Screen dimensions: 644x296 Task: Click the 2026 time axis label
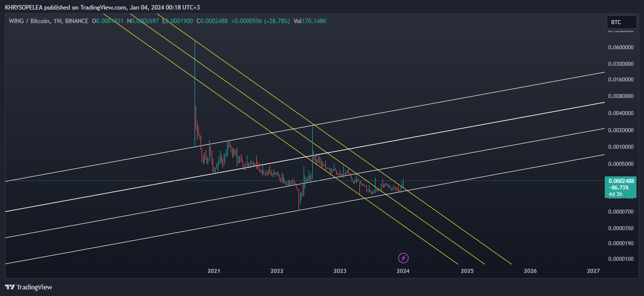[530, 271]
